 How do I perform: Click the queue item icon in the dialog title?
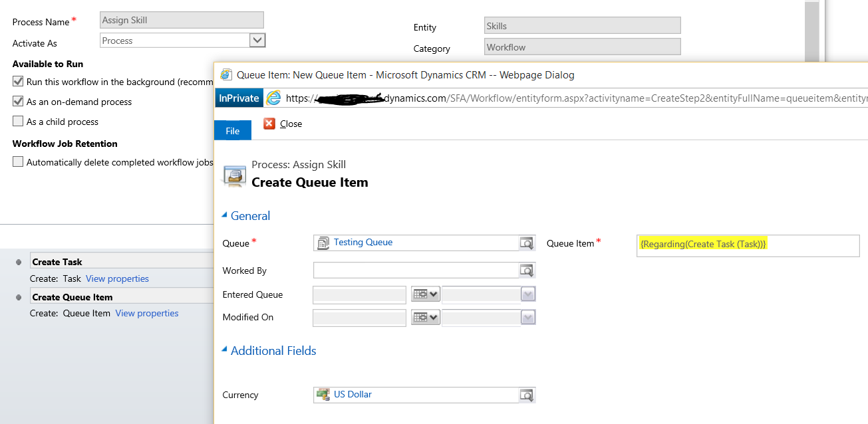pos(225,74)
